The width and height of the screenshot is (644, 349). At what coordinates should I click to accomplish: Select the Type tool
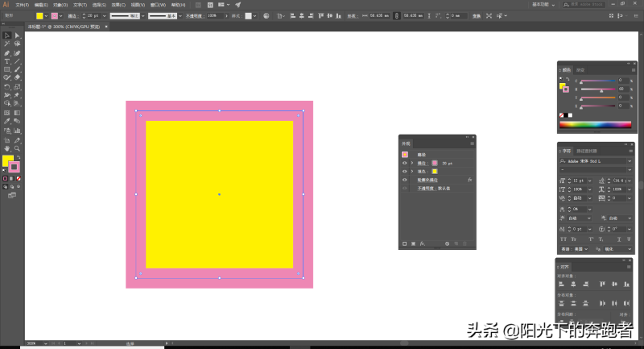pyautogui.click(x=7, y=61)
